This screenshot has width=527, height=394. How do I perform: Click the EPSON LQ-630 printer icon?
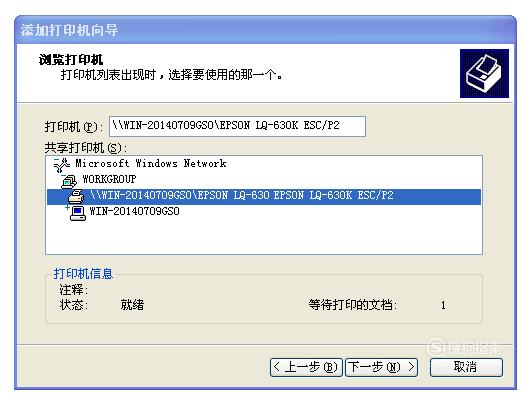click(76, 197)
